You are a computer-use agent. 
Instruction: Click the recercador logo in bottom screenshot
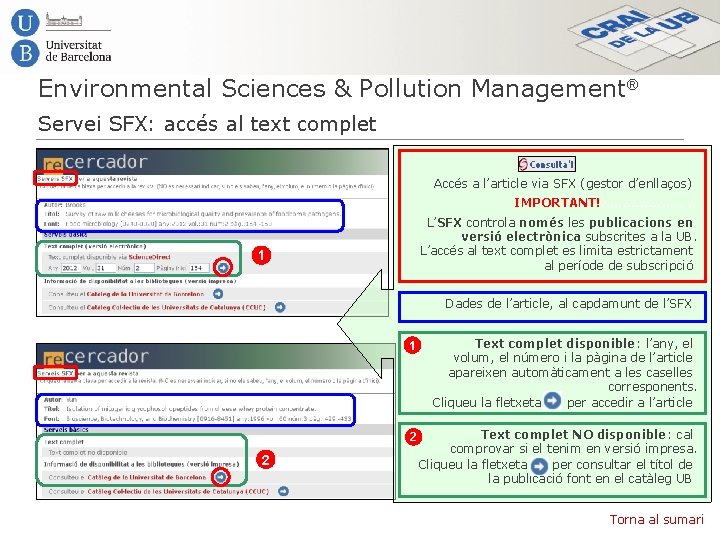tap(96, 357)
